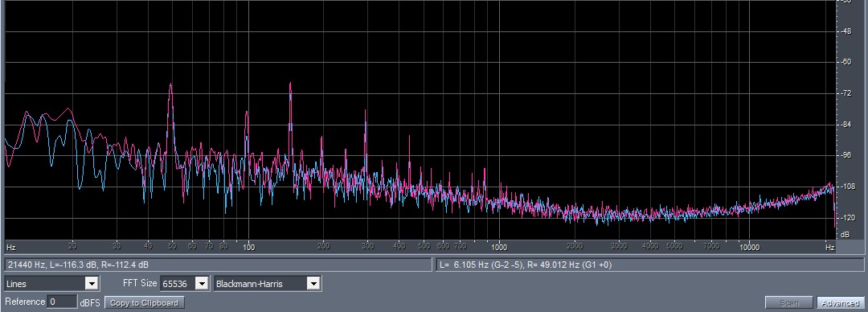Expand the FFT Size 65536 dropdown
Image resolution: width=868 pixels, height=312 pixels.
184,284
